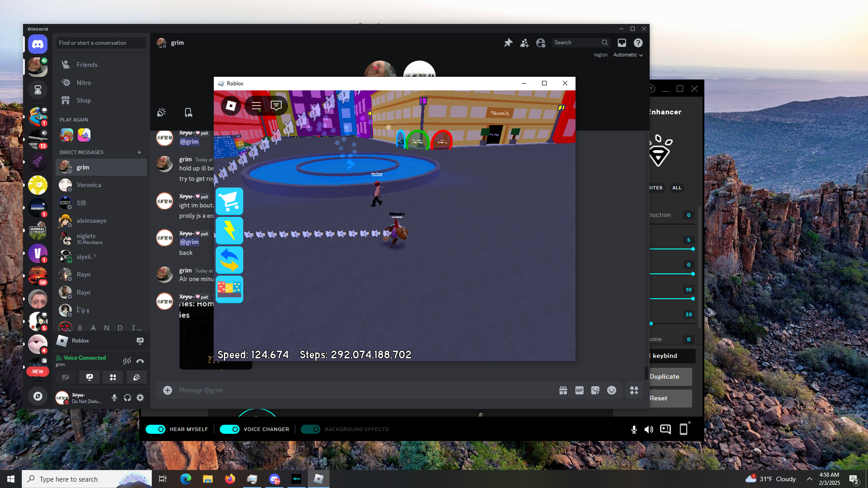
Task: Expand the Direct Messages plus button
Action: click(139, 152)
